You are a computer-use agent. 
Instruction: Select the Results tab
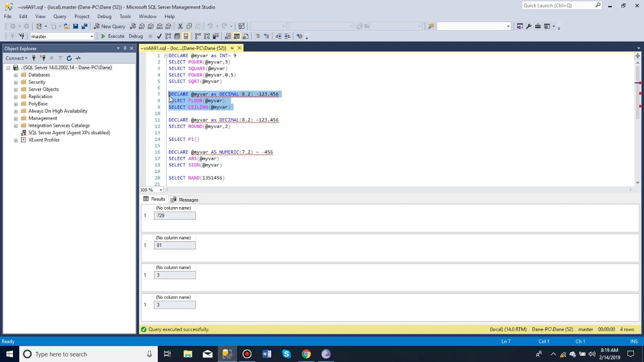154,199
